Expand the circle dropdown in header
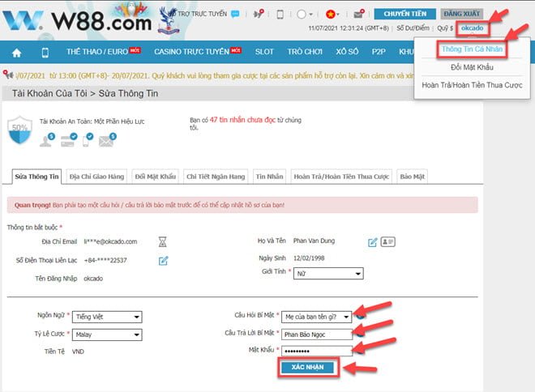 coord(304,15)
